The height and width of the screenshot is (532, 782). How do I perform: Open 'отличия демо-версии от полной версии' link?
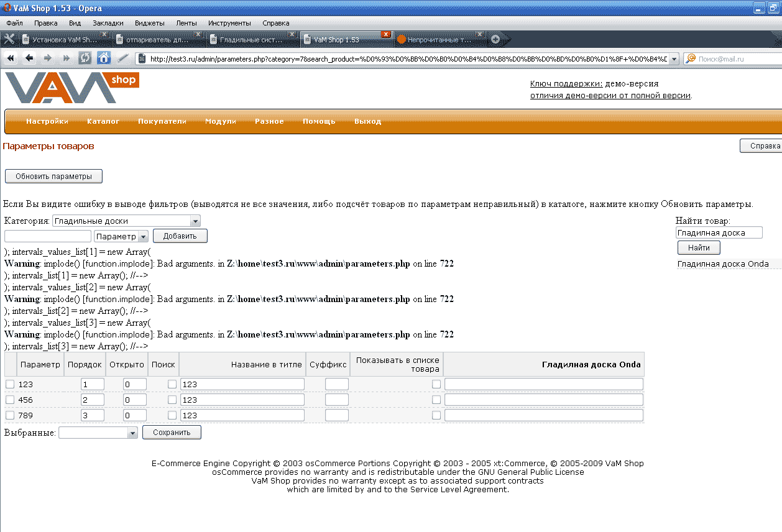coord(610,96)
